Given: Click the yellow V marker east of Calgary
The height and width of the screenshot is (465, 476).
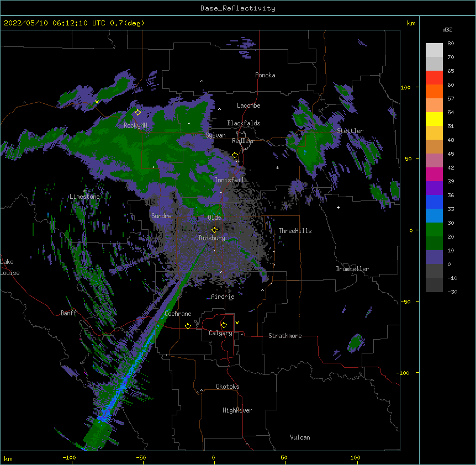Looking at the screenshot, I should (237, 323).
